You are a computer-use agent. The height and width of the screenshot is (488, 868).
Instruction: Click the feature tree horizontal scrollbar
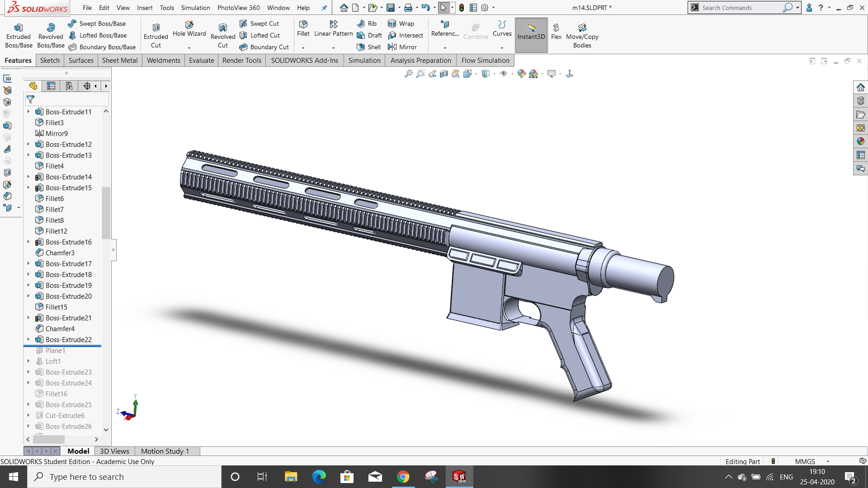click(49, 439)
